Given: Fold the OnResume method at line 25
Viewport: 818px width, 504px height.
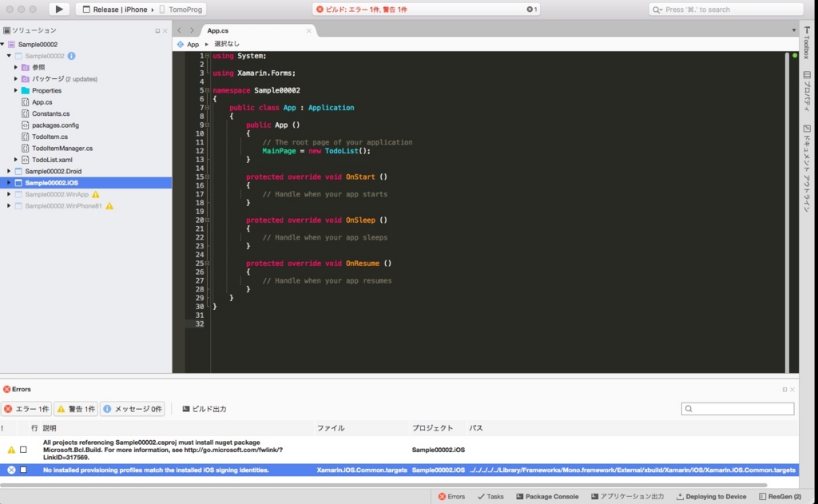Looking at the screenshot, I should pos(207,264).
